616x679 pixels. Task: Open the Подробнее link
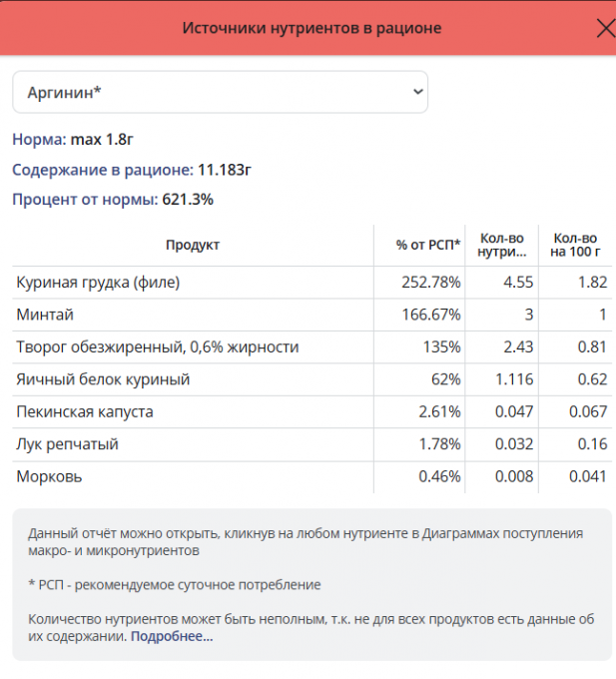171,636
